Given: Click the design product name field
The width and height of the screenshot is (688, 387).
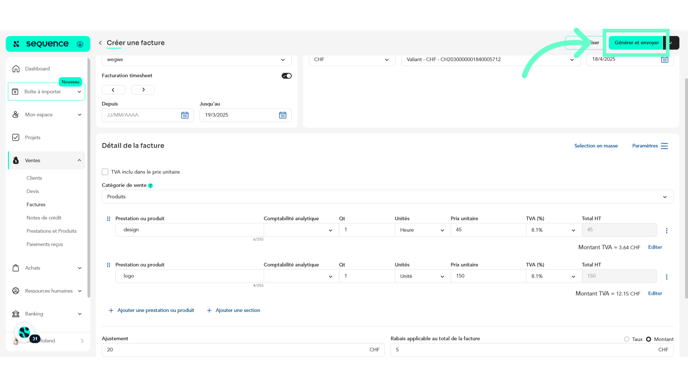Looking at the screenshot, I should point(190,230).
